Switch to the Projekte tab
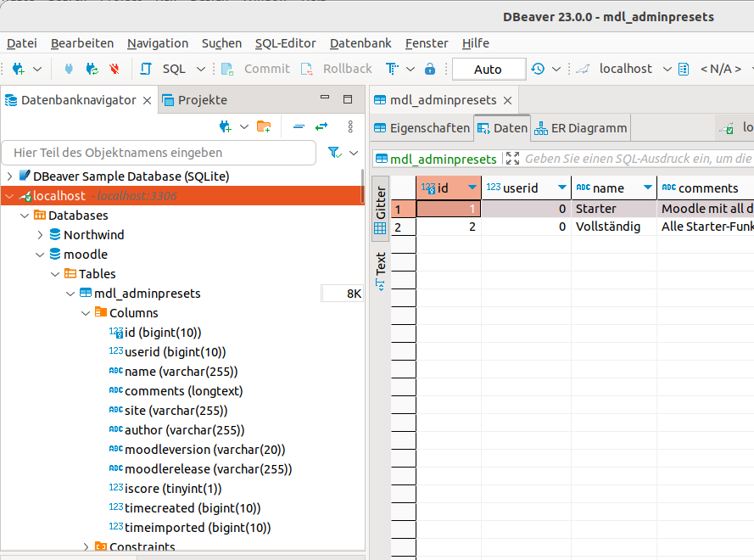The height and width of the screenshot is (560, 754). coord(195,100)
